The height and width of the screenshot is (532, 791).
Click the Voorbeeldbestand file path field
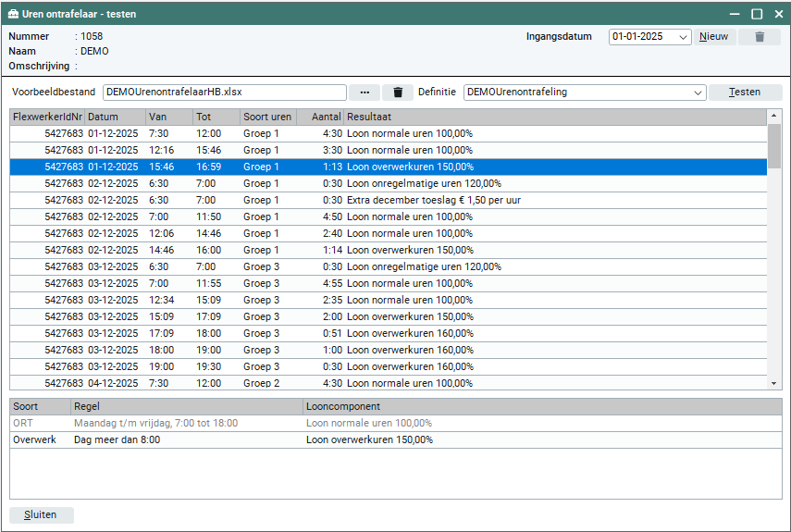tap(224, 93)
